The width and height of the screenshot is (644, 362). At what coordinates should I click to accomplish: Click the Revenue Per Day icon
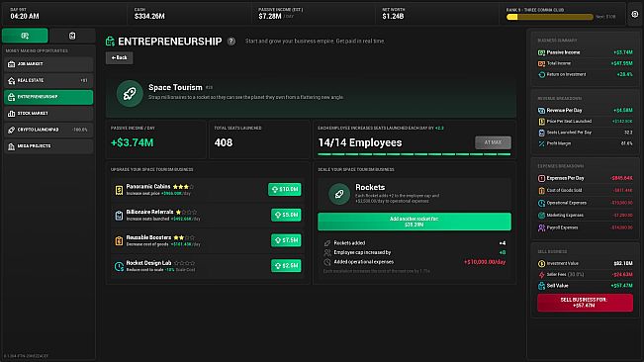click(x=541, y=111)
